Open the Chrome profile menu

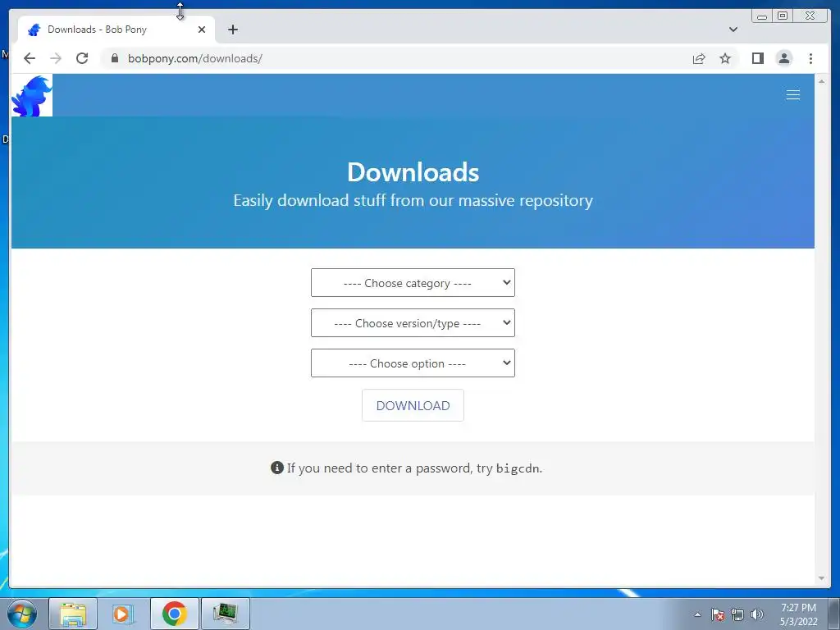click(x=783, y=58)
